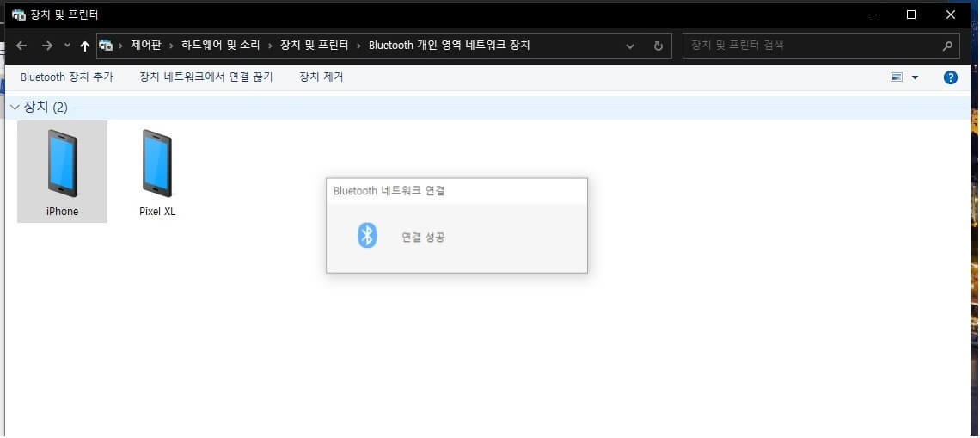Click the Pixel XL label text
Screen dimensions: 980x438
[157, 212]
